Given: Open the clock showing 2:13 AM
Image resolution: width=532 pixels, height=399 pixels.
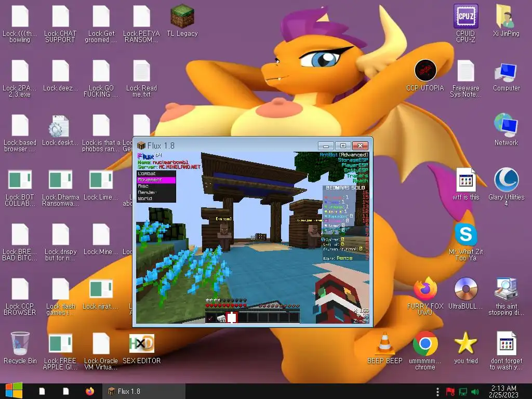Looking at the screenshot, I should pyautogui.click(x=503, y=391).
